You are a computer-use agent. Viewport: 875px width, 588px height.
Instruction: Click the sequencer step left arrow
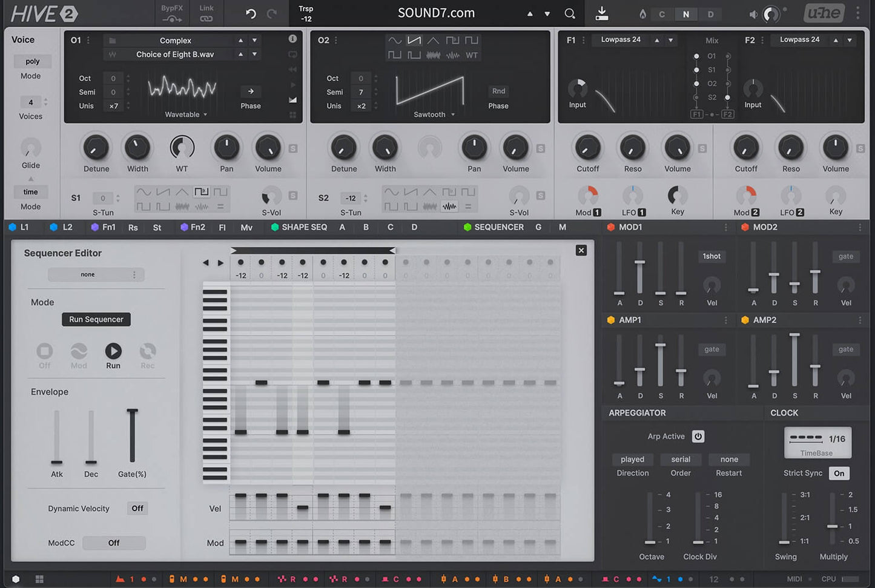coord(205,263)
